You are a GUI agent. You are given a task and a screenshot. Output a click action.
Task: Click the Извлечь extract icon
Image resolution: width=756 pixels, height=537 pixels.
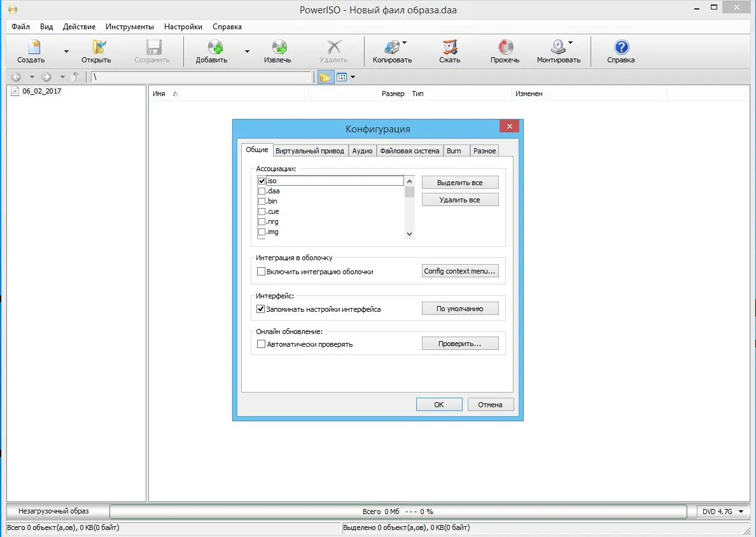279,47
